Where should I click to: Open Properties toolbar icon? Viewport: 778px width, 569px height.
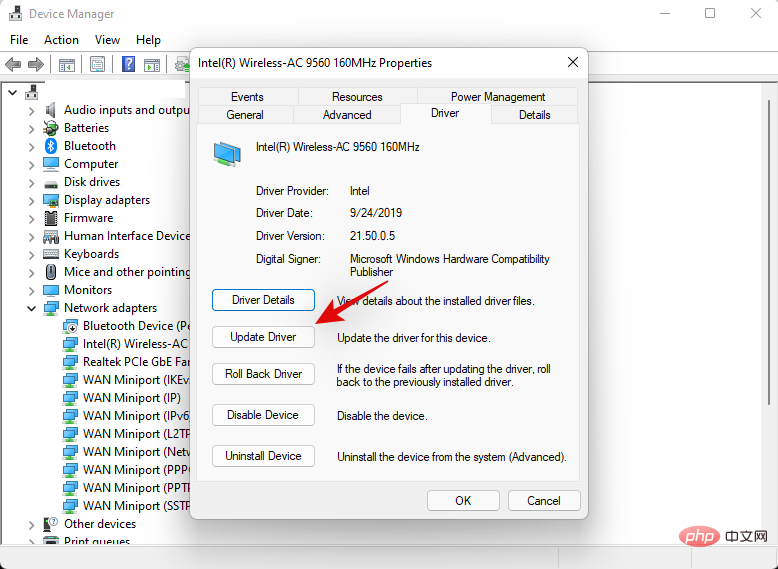point(97,64)
